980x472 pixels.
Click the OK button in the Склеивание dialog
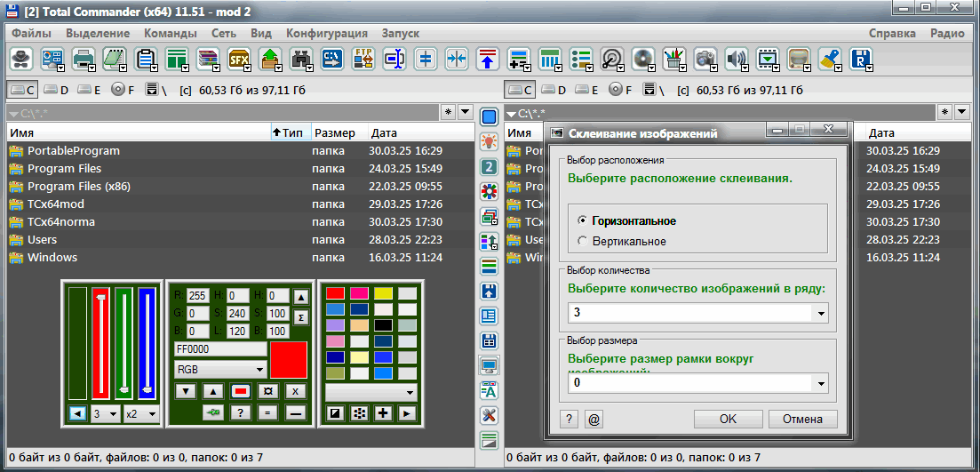tap(729, 420)
